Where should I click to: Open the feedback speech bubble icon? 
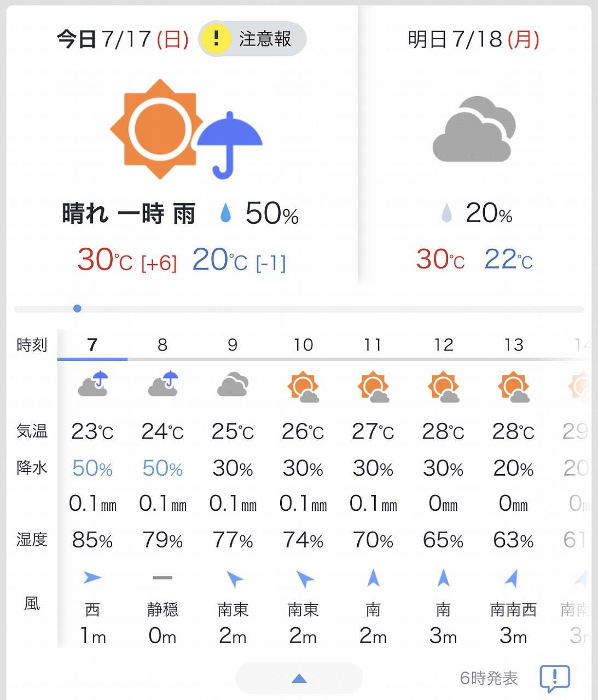(x=555, y=679)
